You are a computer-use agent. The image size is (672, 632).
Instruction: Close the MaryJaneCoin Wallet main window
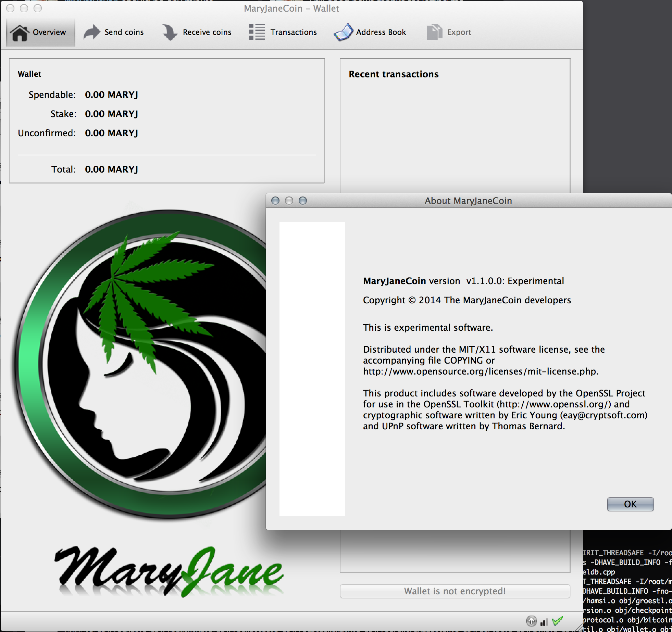[10, 8]
